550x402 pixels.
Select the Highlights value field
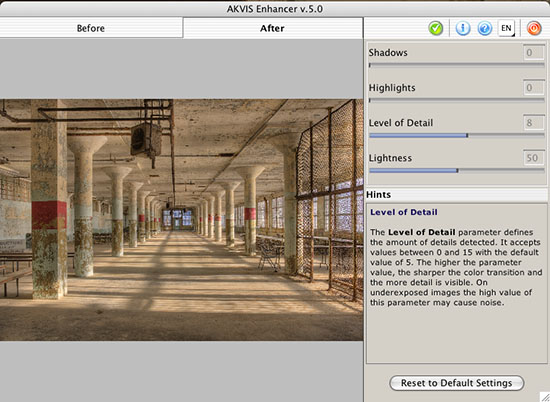534,88
